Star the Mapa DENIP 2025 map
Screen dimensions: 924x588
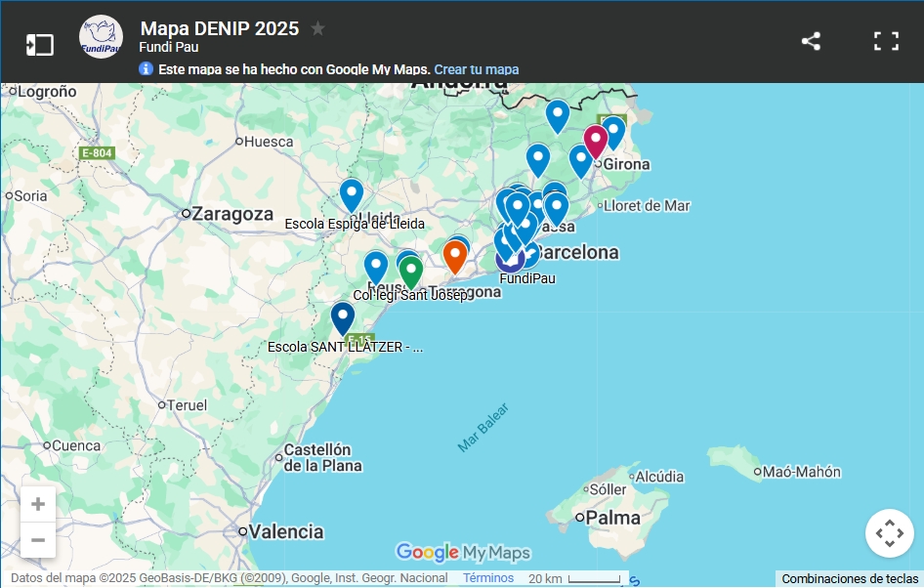(x=317, y=29)
